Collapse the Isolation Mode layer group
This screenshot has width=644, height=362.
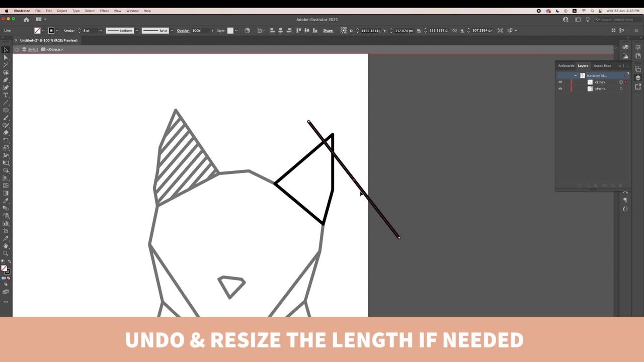(576, 75)
